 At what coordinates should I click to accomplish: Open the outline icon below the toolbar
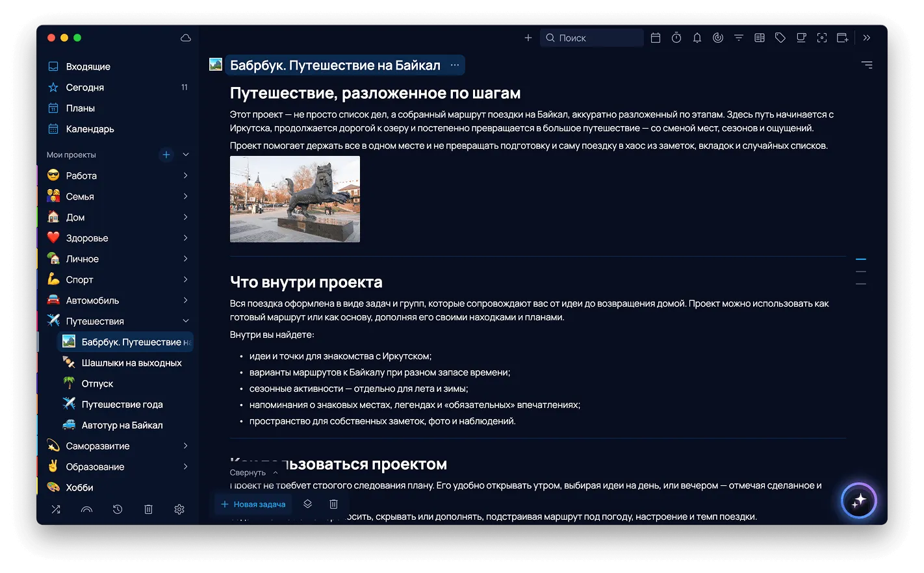click(x=867, y=65)
